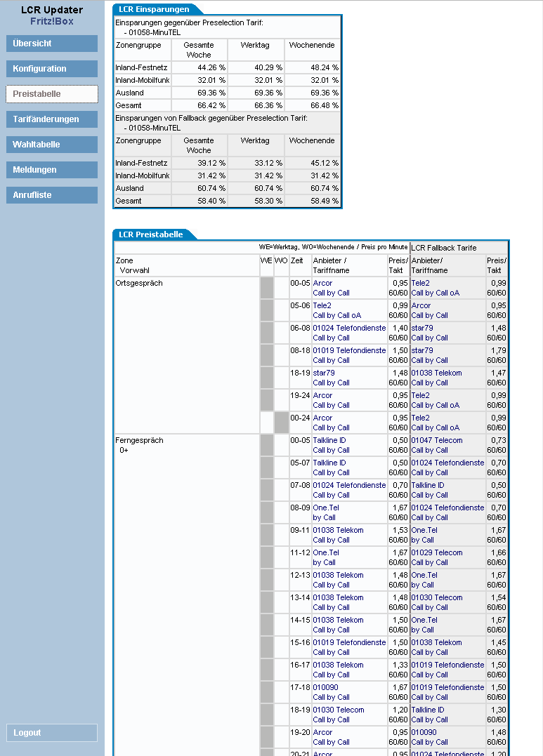Click 01038 Telekom fallback in Ortsgespräch 18-19 row

pyautogui.click(x=436, y=373)
